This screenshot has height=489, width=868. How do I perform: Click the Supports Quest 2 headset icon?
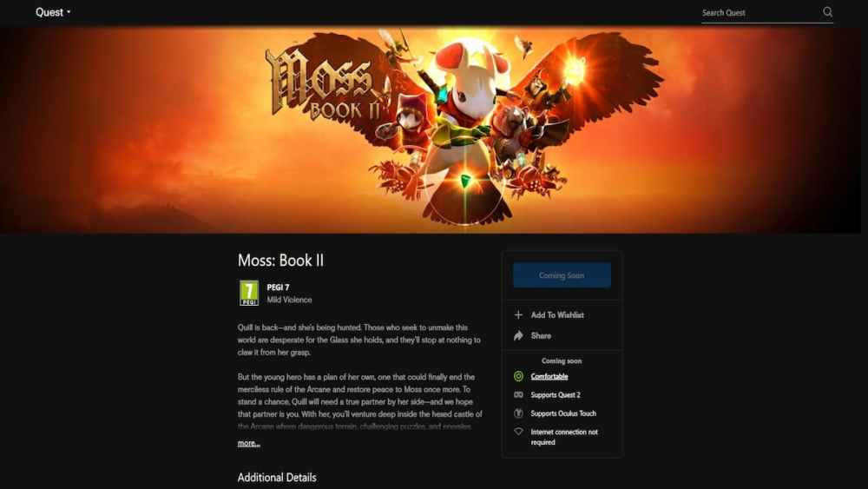[518, 395]
